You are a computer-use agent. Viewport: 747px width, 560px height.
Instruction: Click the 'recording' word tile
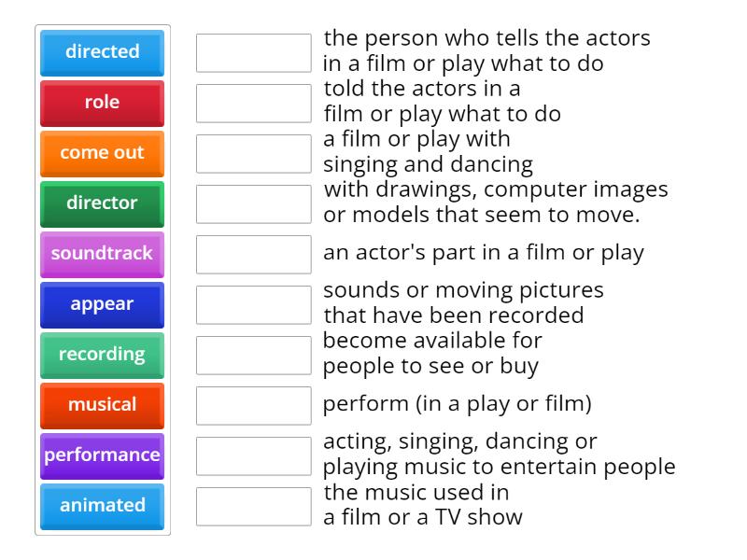pyautogui.click(x=102, y=355)
